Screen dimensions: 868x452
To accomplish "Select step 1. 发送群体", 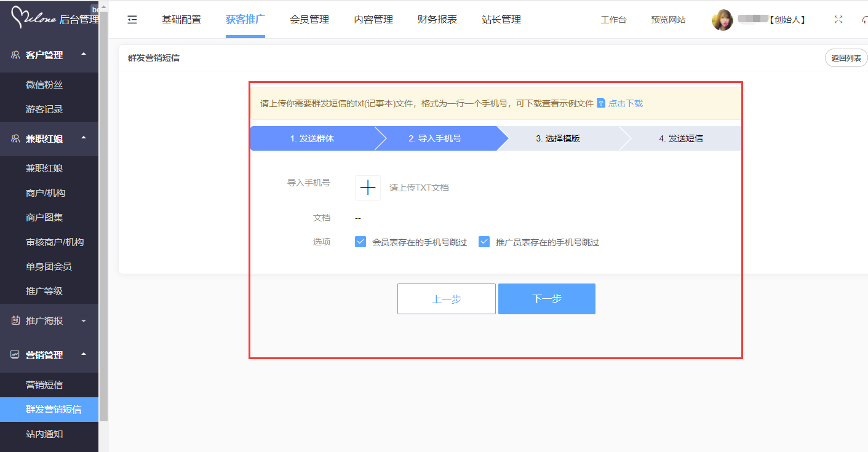I will click(x=312, y=138).
